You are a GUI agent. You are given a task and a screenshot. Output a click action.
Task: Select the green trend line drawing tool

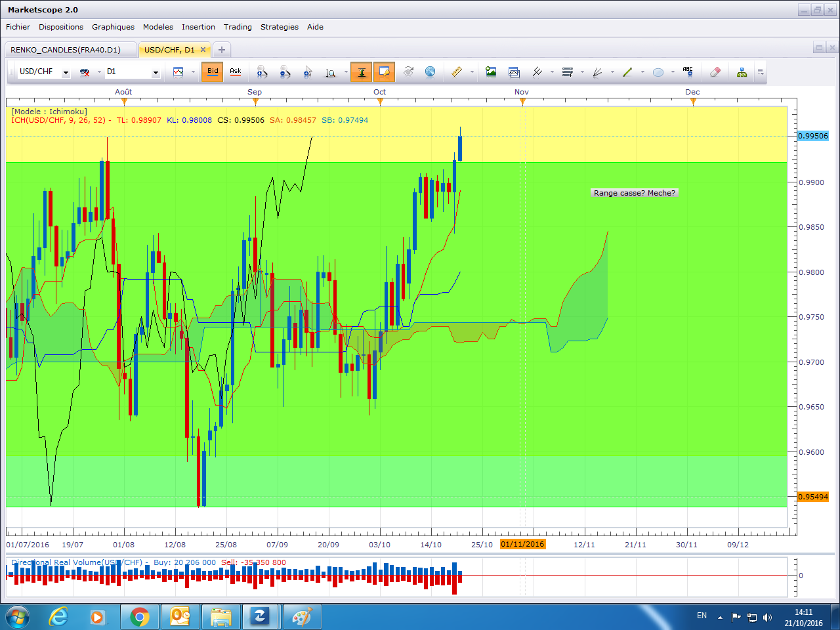[627, 72]
